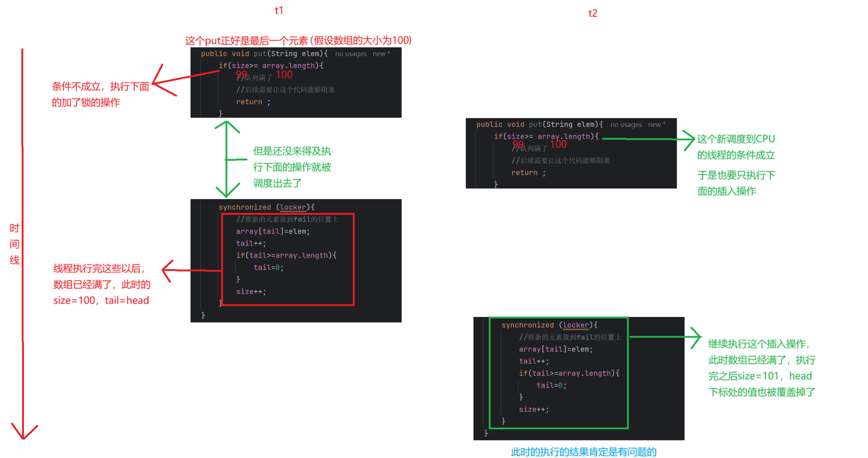Click 'no usages' hint in t1's put method
Image resolution: width=868 pixels, height=458 pixels.
click(350, 54)
